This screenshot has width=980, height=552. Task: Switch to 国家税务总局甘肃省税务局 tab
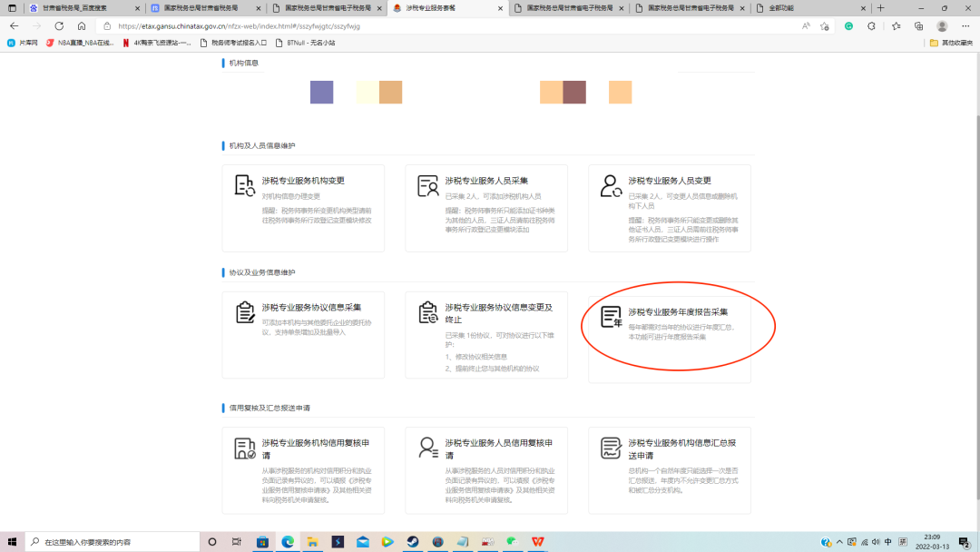point(206,8)
